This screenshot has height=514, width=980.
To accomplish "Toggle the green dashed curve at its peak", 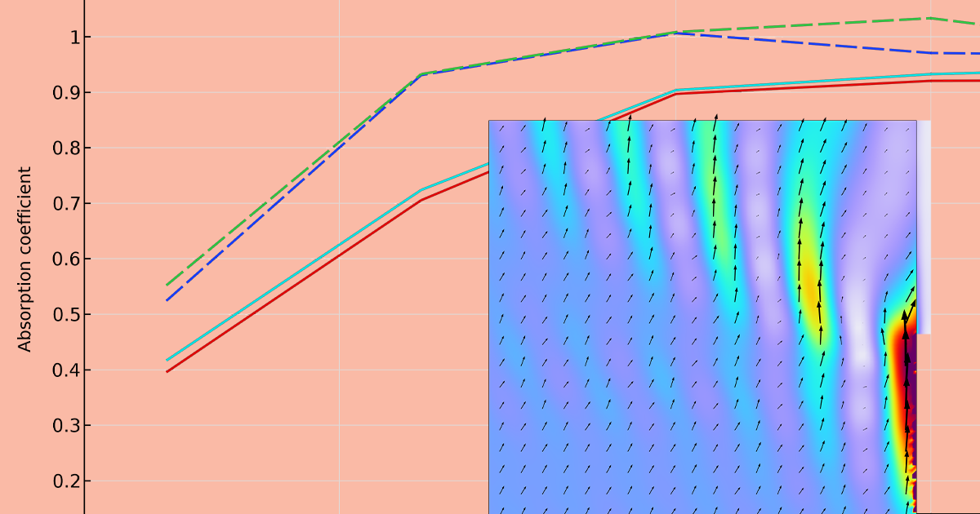I will (x=931, y=18).
